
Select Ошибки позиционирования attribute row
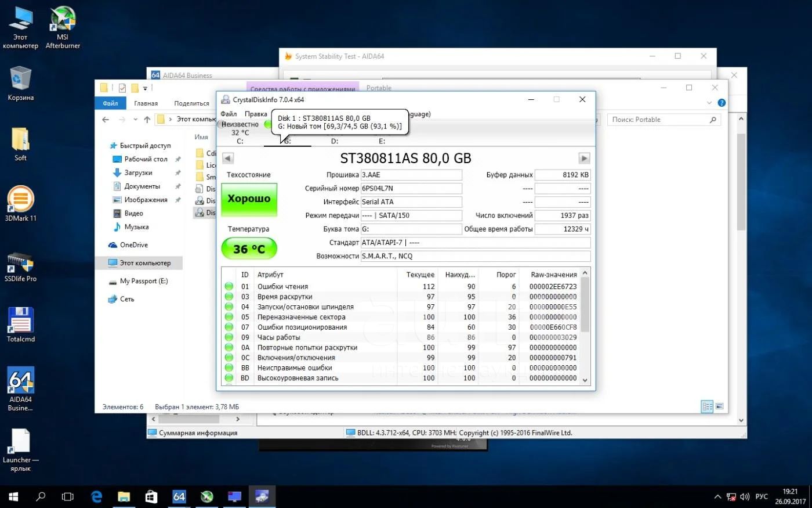click(401, 327)
